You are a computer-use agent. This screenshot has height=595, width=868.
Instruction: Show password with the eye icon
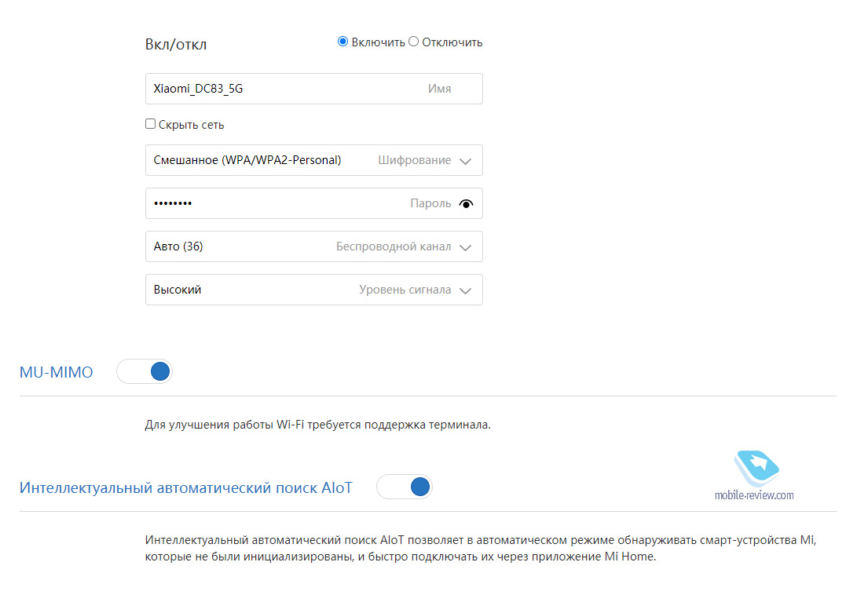point(466,204)
